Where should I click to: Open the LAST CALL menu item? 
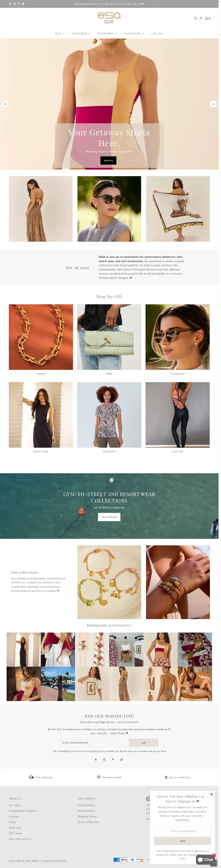(157, 34)
